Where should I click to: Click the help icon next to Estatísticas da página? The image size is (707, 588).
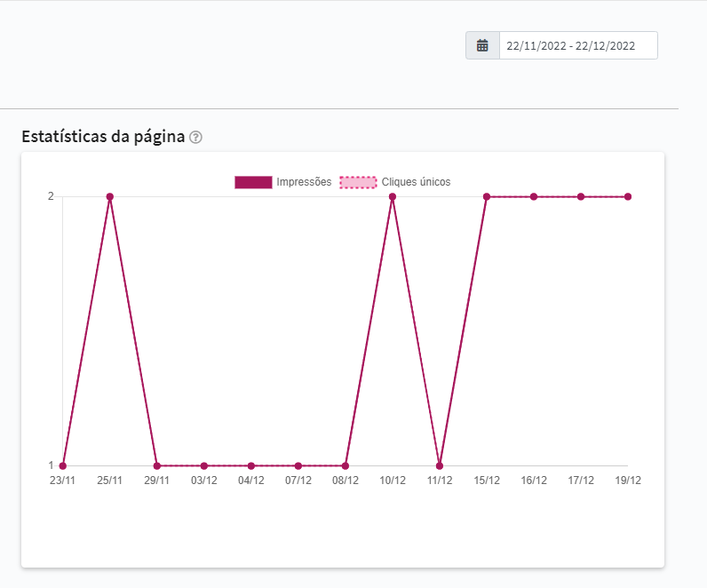[196, 138]
